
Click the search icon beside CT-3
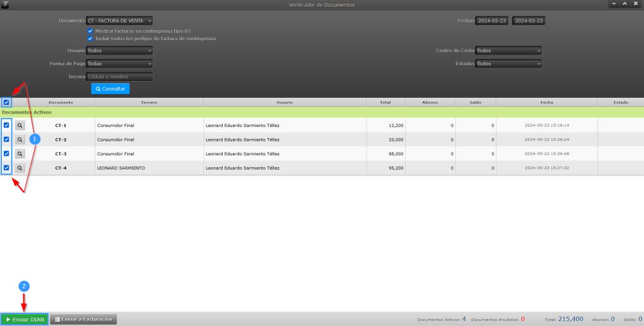pos(20,153)
